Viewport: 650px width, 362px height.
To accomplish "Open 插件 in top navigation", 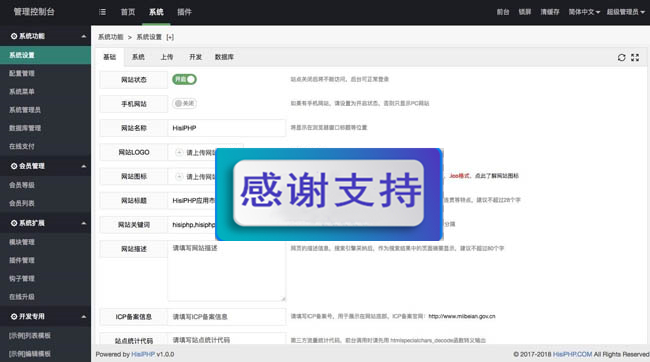I will point(184,12).
